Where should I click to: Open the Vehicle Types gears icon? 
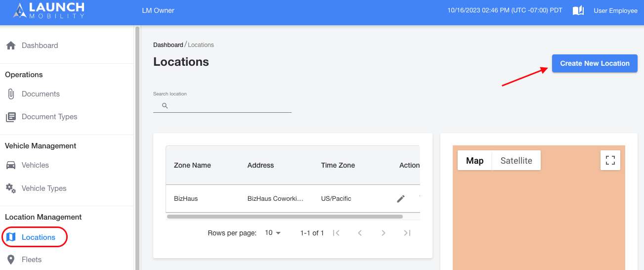10,188
